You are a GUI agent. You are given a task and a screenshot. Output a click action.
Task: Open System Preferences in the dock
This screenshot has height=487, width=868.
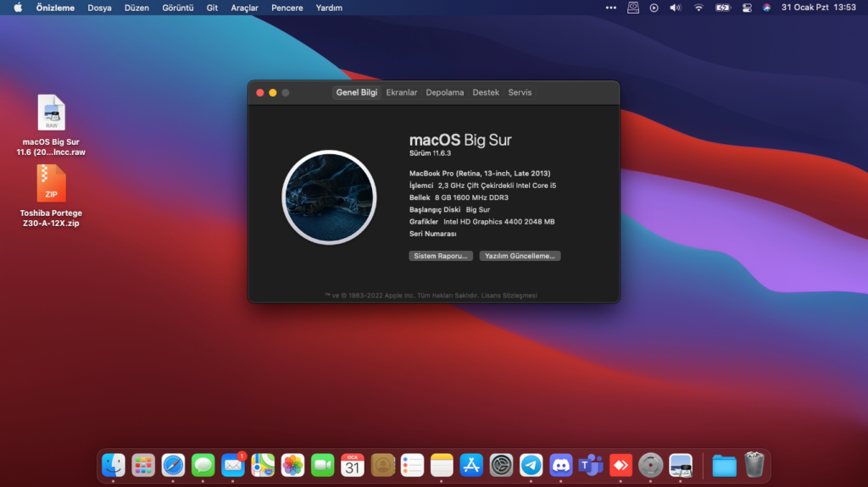pyautogui.click(x=502, y=466)
